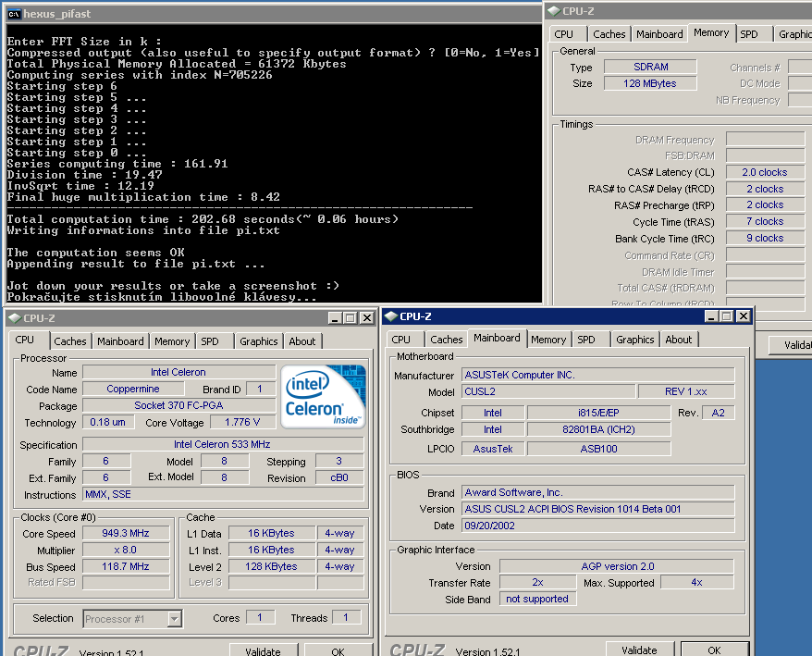This screenshot has width=812, height=656.
Task: Open the Processor #1 selection dropdown
Action: click(x=175, y=618)
